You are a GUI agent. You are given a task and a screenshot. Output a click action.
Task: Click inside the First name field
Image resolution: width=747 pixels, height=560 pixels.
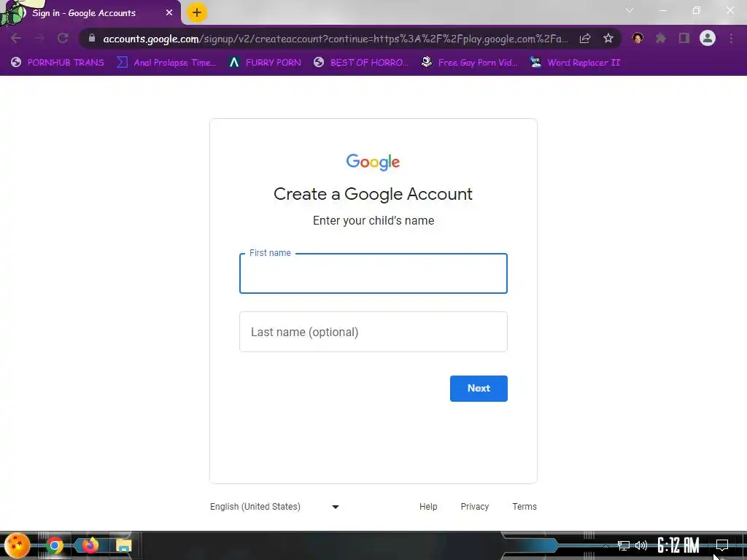373,273
